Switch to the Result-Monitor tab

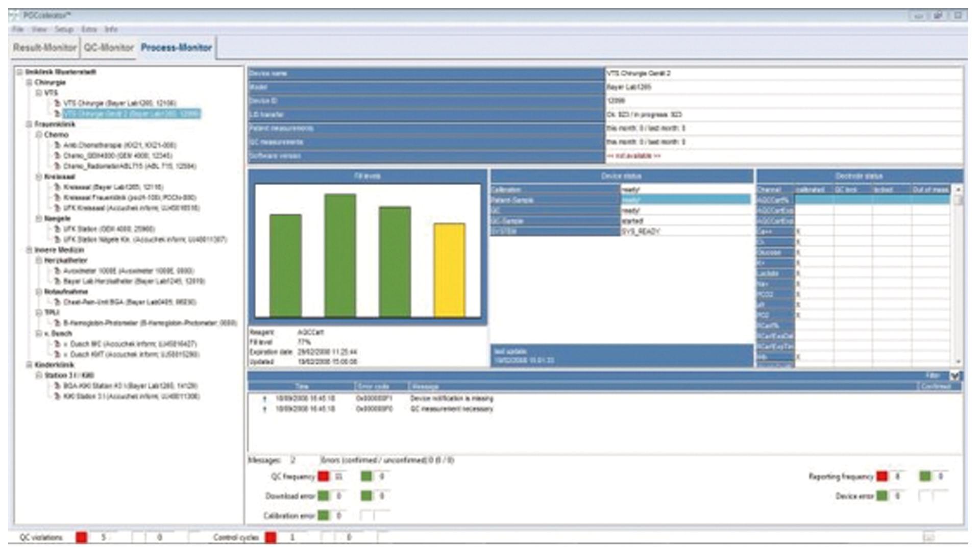(45, 47)
